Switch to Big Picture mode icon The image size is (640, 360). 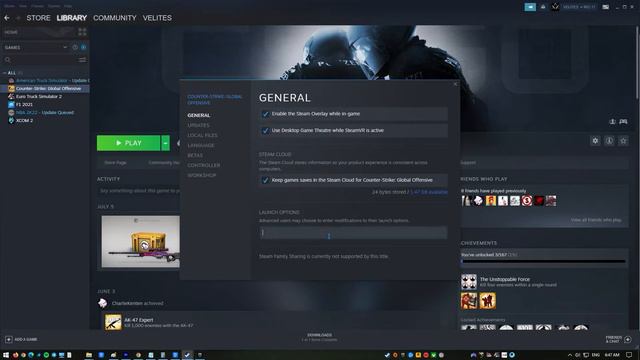click(x=606, y=7)
